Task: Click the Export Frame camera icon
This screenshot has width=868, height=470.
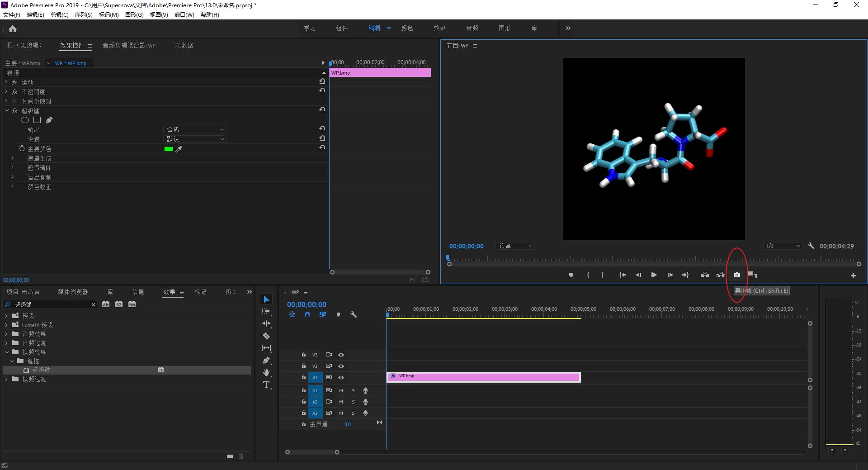Action: point(736,275)
